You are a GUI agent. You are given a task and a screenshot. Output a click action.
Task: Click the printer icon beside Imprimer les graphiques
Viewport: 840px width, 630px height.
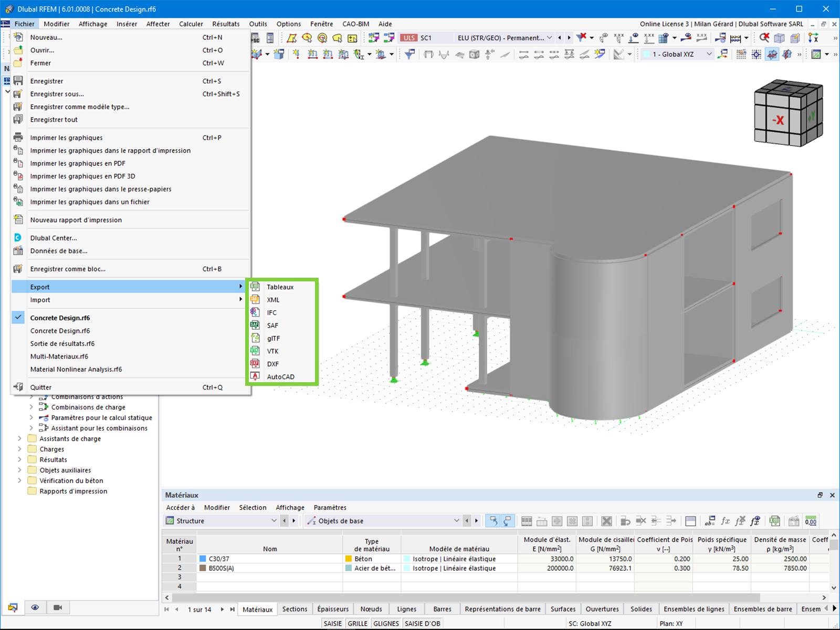click(18, 138)
